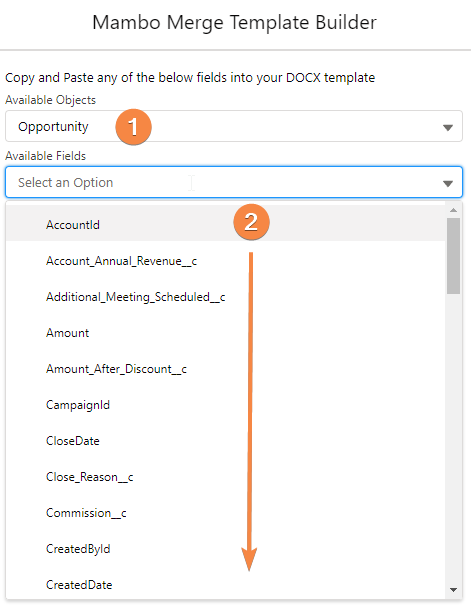Choose the CreatedById option
Viewport: 471px width, 609px height.
pos(226,549)
